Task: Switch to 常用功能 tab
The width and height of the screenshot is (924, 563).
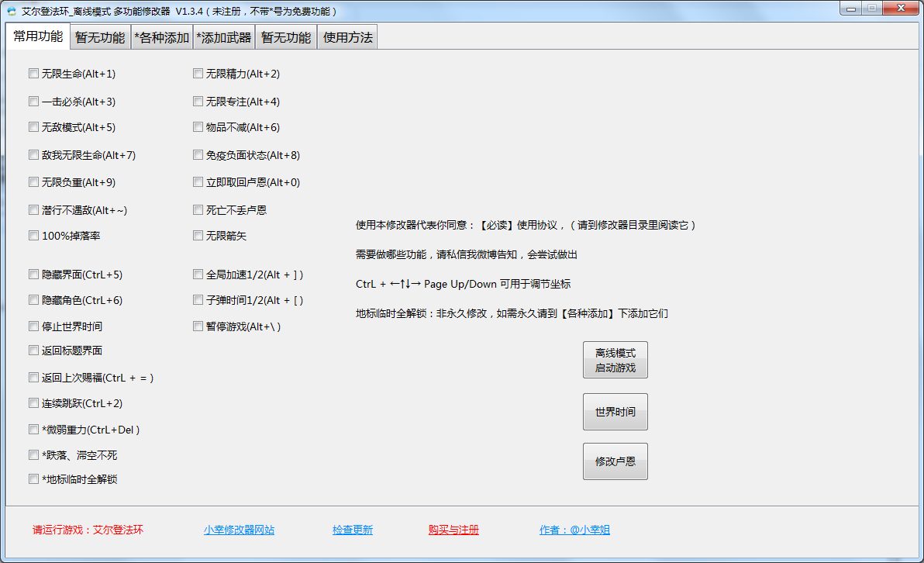Action: point(38,36)
